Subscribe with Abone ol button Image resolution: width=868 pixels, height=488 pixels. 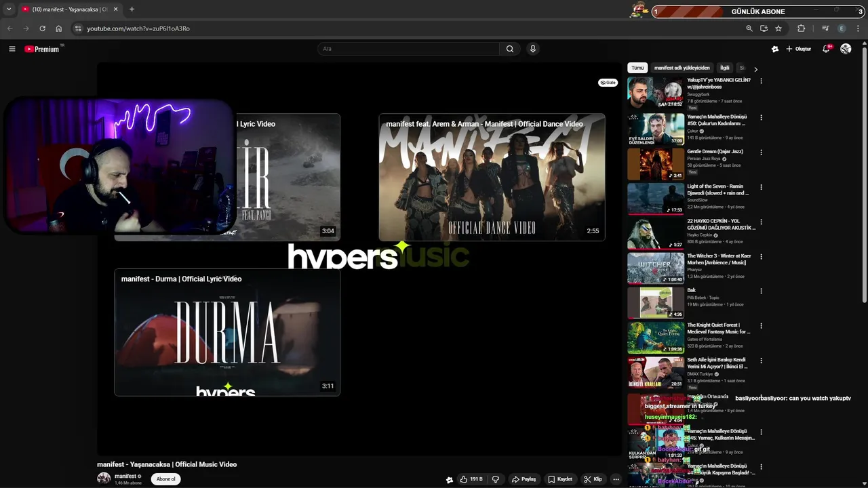pyautogui.click(x=166, y=479)
